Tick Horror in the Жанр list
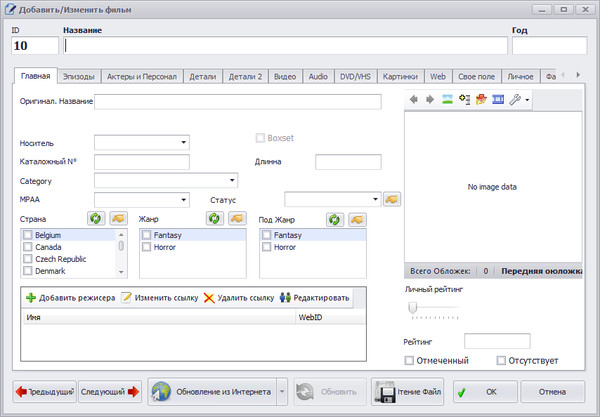Image resolution: width=600 pixels, height=417 pixels. [x=147, y=246]
